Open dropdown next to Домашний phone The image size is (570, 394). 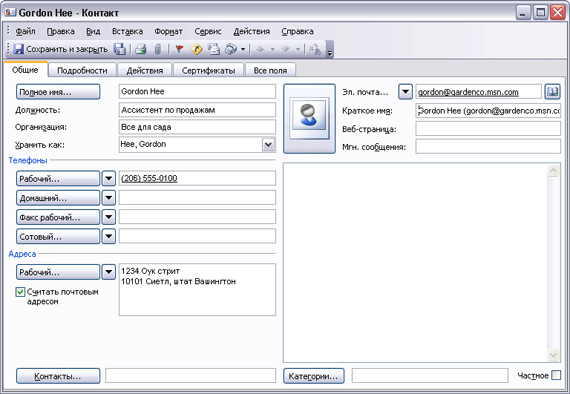[x=108, y=198]
